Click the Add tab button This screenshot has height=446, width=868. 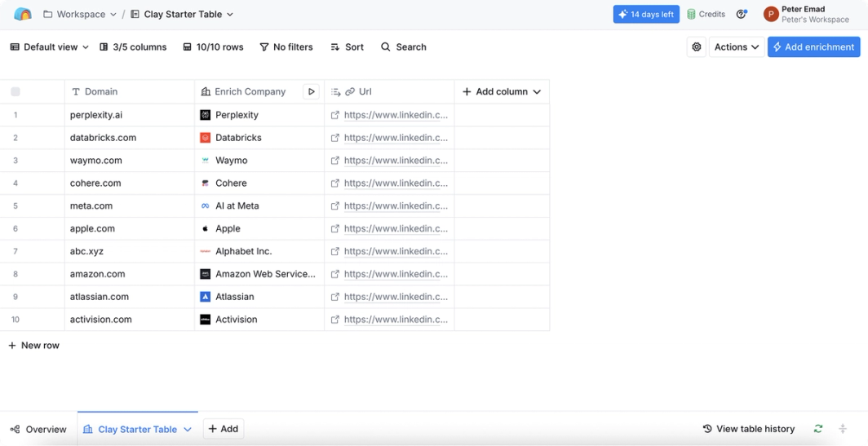pyautogui.click(x=224, y=429)
